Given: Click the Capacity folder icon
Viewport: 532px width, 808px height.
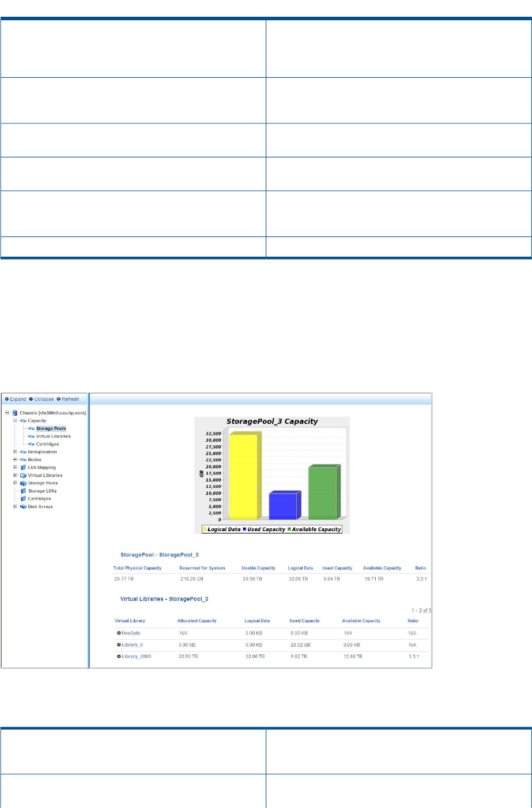Looking at the screenshot, I should pyautogui.click(x=23, y=421).
